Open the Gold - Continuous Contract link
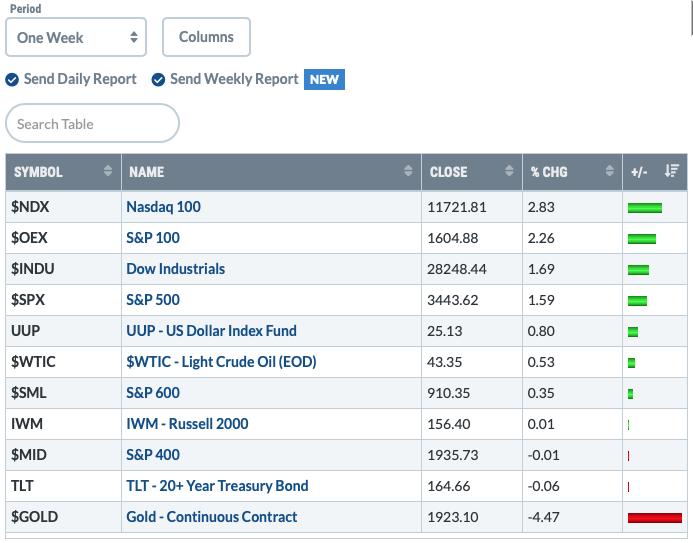 point(212,516)
